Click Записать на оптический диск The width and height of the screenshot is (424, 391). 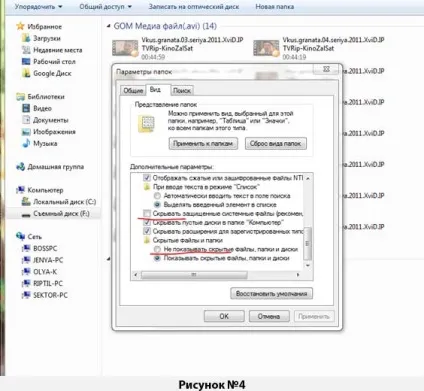[194, 7]
